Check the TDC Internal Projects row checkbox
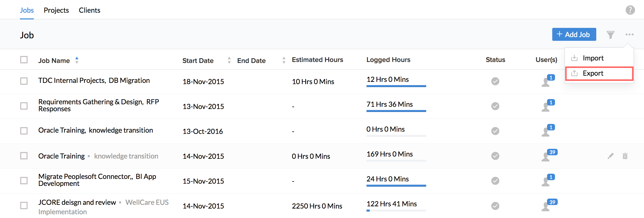The width and height of the screenshot is (644, 218). coord(24,81)
